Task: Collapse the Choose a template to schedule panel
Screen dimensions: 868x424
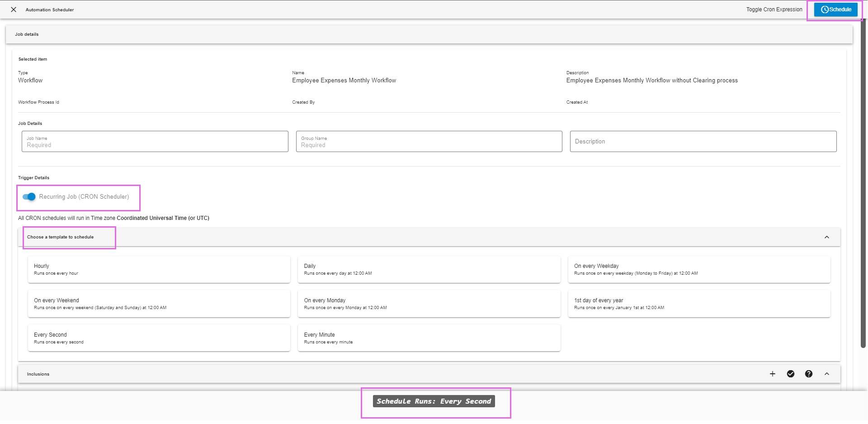Action: point(826,237)
